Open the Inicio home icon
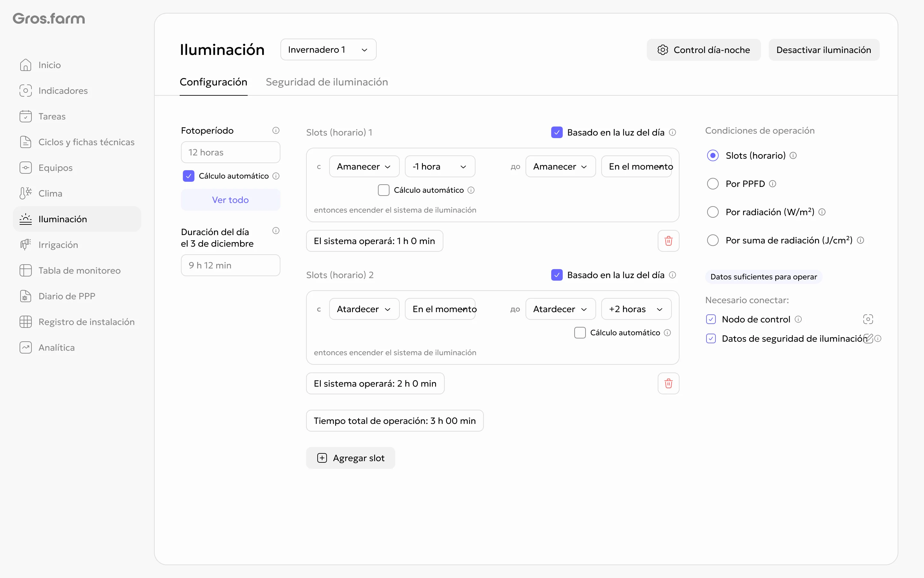 tap(26, 65)
